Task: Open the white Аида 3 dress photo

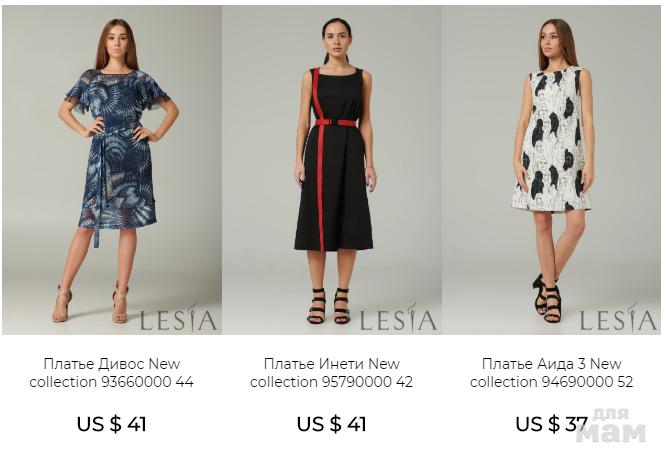Action: tap(551, 170)
